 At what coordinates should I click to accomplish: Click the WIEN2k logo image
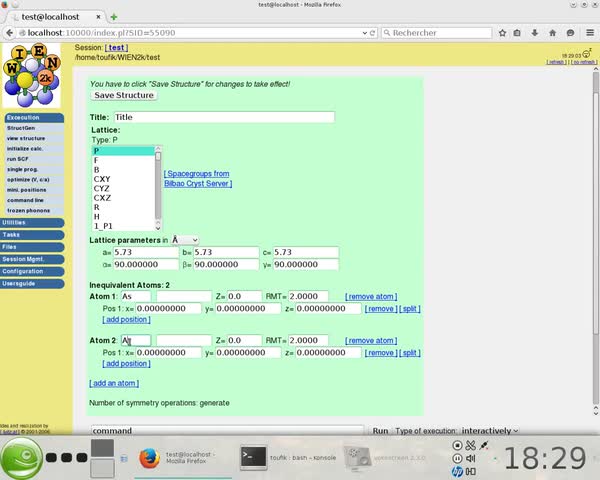click(32, 75)
